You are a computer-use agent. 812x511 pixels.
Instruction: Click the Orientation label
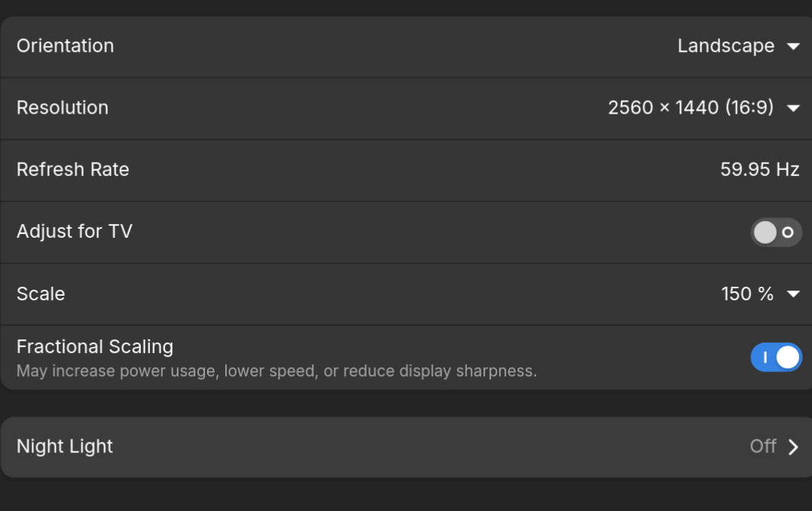click(66, 46)
